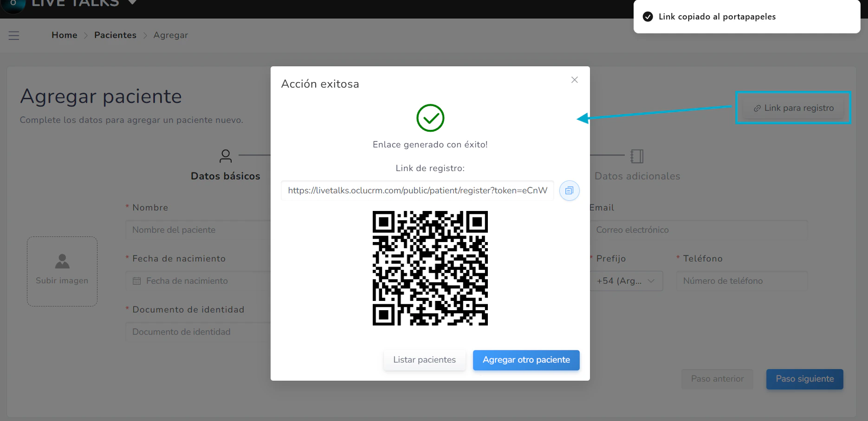This screenshot has width=868, height=421.
Task: Click the QR code image
Action: [430, 268]
